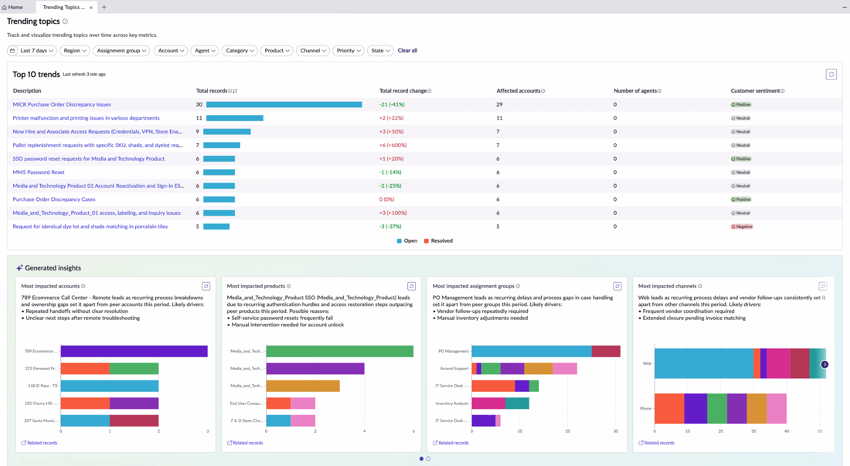Click the Home tab icon

(x=4, y=7)
